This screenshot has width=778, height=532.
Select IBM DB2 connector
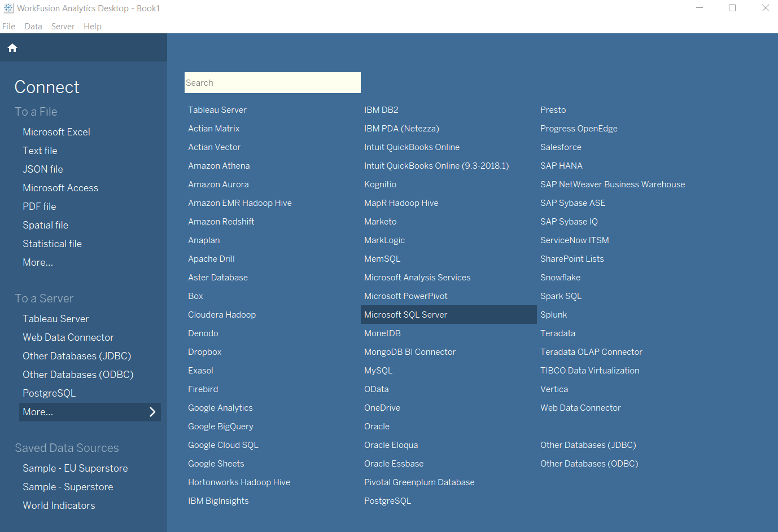point(381,110)
